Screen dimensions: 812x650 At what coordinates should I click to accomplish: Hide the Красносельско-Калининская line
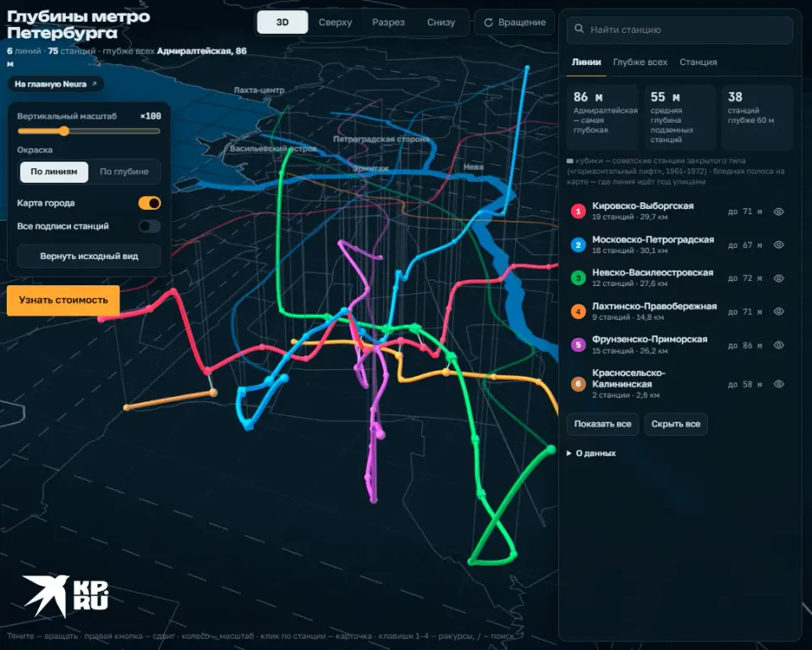[778, 384]
